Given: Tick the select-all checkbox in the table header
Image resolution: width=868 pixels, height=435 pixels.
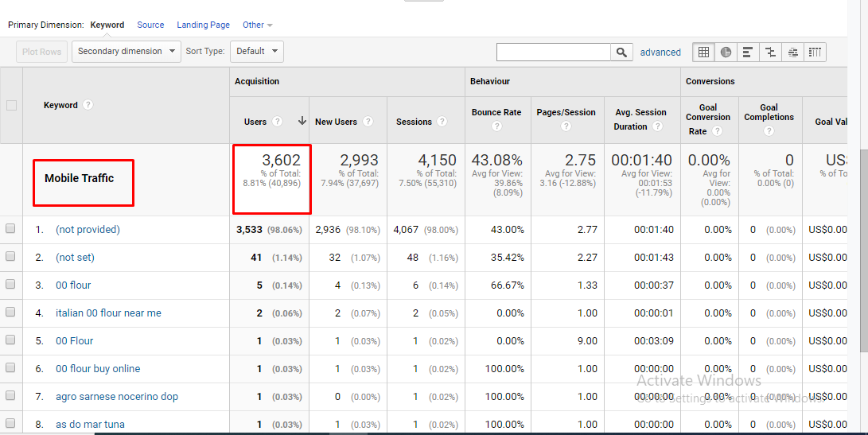Looking at the screenshot, I should point(11,105).
